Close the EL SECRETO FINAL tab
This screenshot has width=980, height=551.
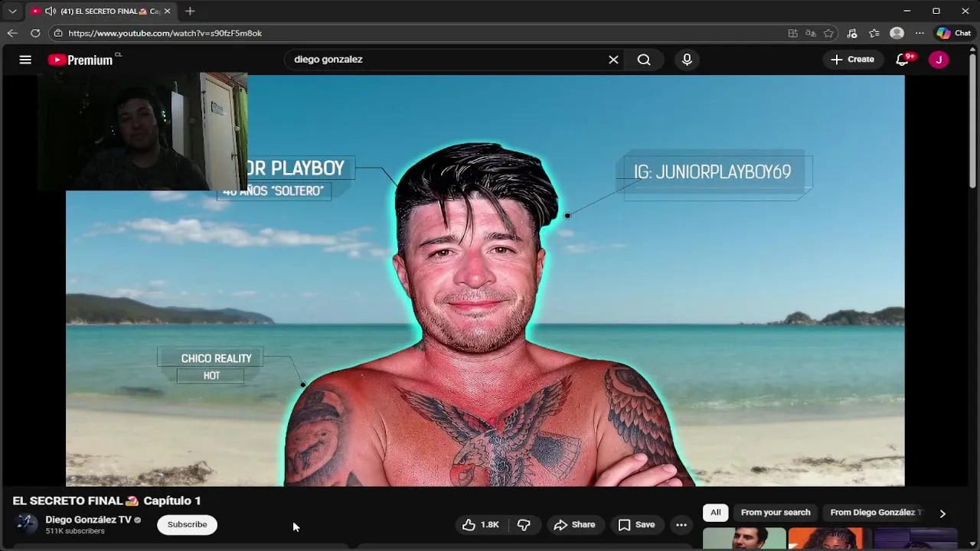167,11
